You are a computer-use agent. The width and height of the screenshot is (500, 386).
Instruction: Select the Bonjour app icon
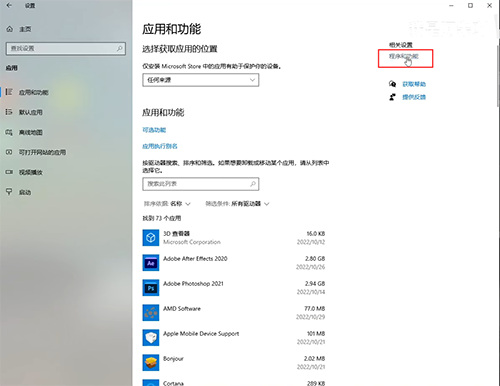(x=151, y=363)
